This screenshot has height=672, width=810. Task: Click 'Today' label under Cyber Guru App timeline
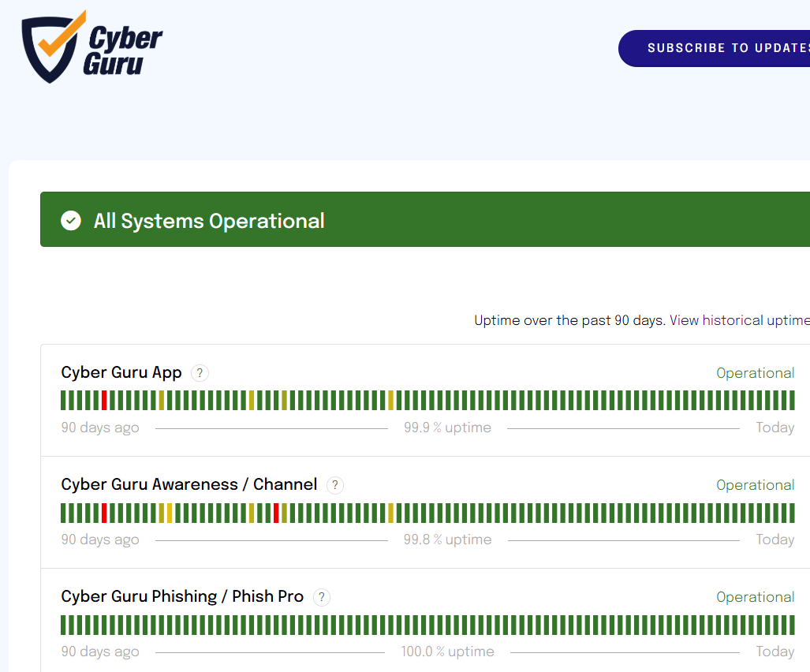(775, 427)
